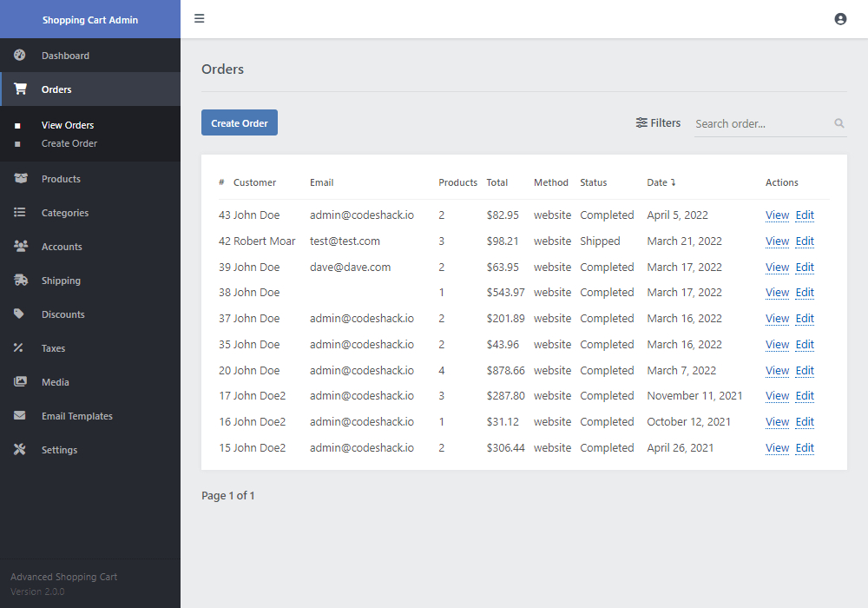
Task: Click the Email Templates envelope icon
Action: 19,415
